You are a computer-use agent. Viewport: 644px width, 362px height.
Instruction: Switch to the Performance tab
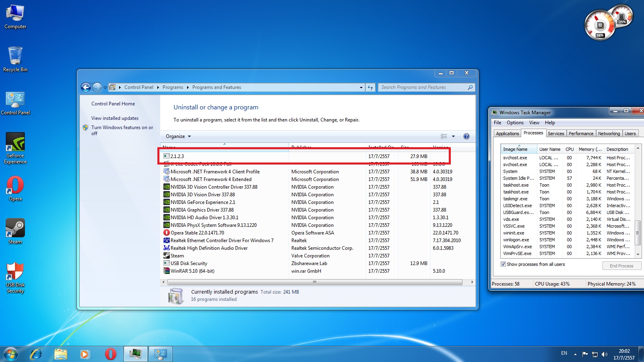click(x=581, y=134)
